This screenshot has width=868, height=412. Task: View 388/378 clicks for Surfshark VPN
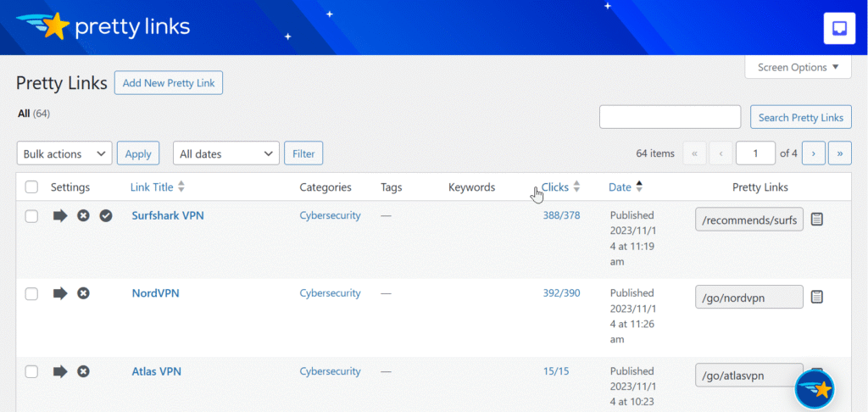(x=561, y=215)
